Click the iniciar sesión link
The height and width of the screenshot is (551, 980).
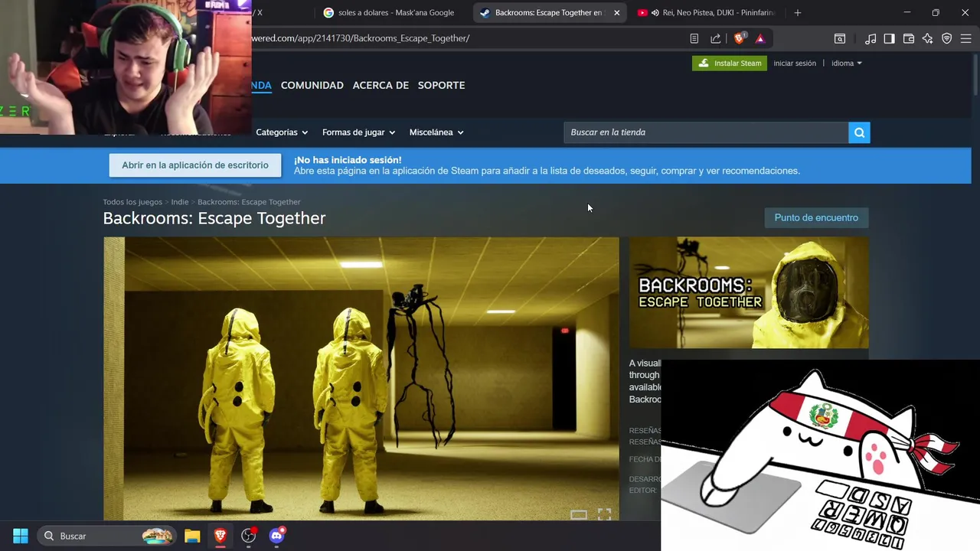[795, 63]
